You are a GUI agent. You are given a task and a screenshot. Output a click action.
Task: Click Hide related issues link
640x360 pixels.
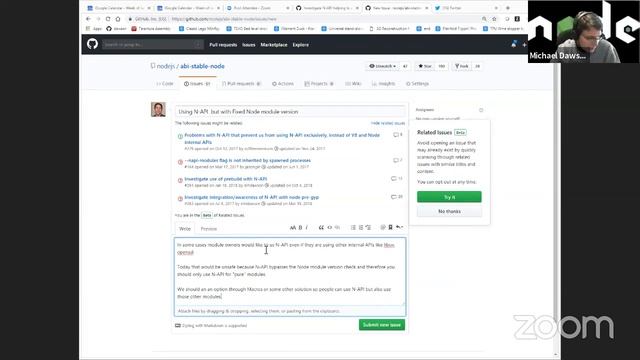click(x=388, y=123)
